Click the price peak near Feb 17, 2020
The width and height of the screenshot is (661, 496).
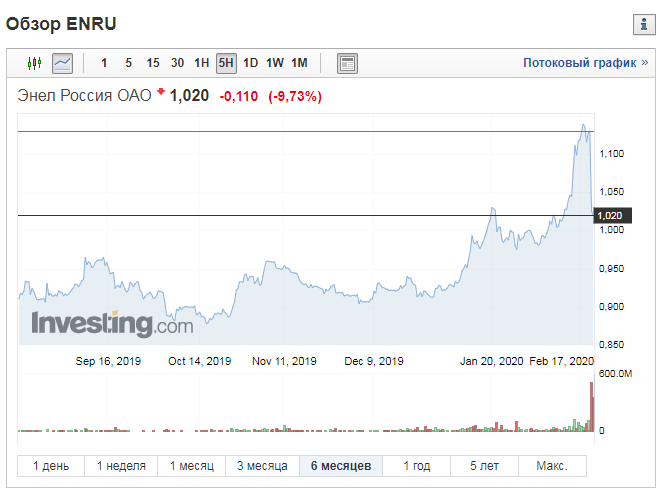[x=583, y=125]
